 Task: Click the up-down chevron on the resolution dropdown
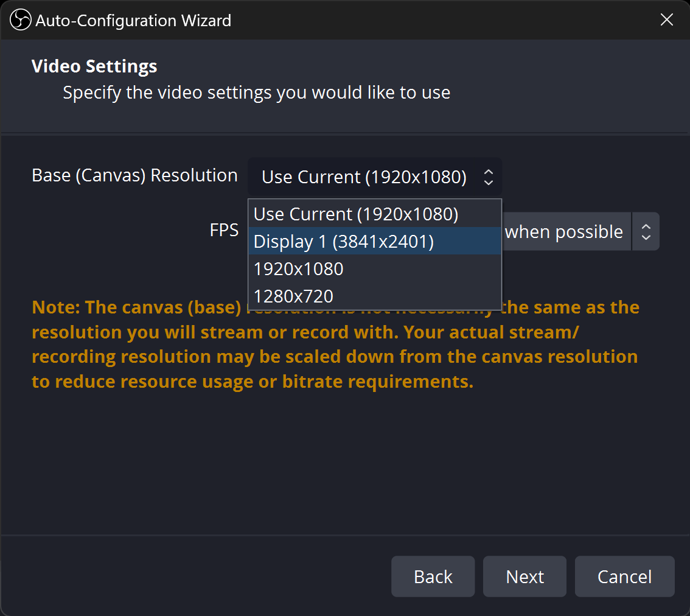click(488, 177)
